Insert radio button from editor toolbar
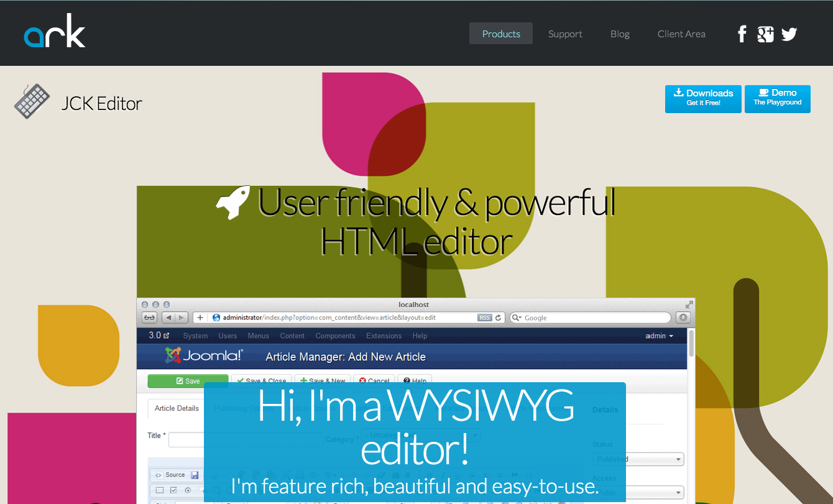The image size is (833, 504). (188, 490)
